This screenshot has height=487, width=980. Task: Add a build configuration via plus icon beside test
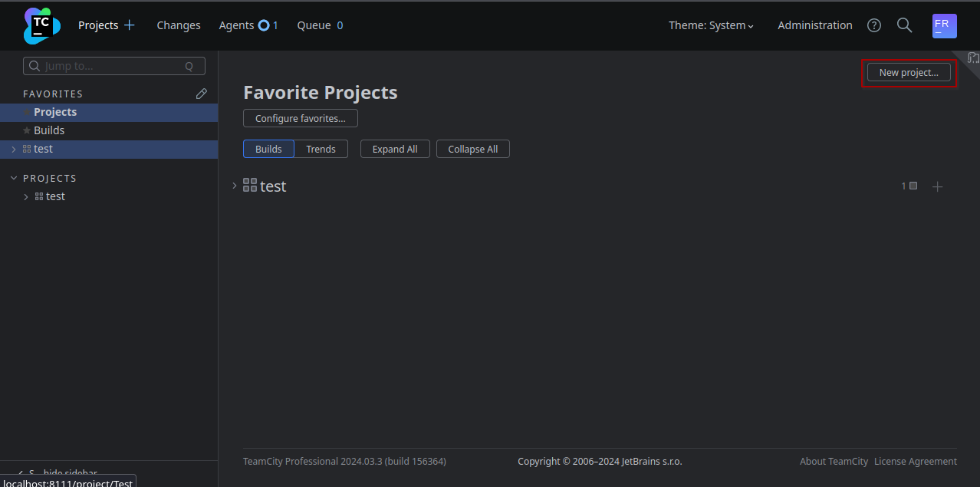(x=937, y=186)
